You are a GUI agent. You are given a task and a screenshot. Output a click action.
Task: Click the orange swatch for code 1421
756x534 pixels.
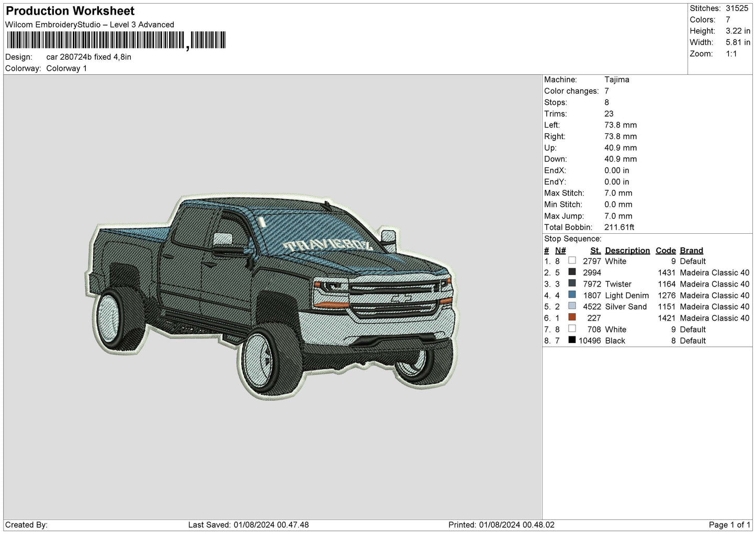coord(572,317)
